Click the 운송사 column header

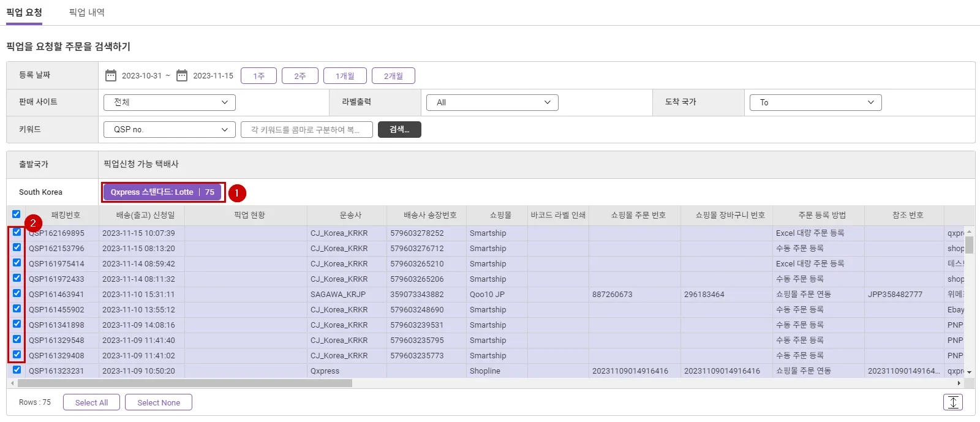350,215
